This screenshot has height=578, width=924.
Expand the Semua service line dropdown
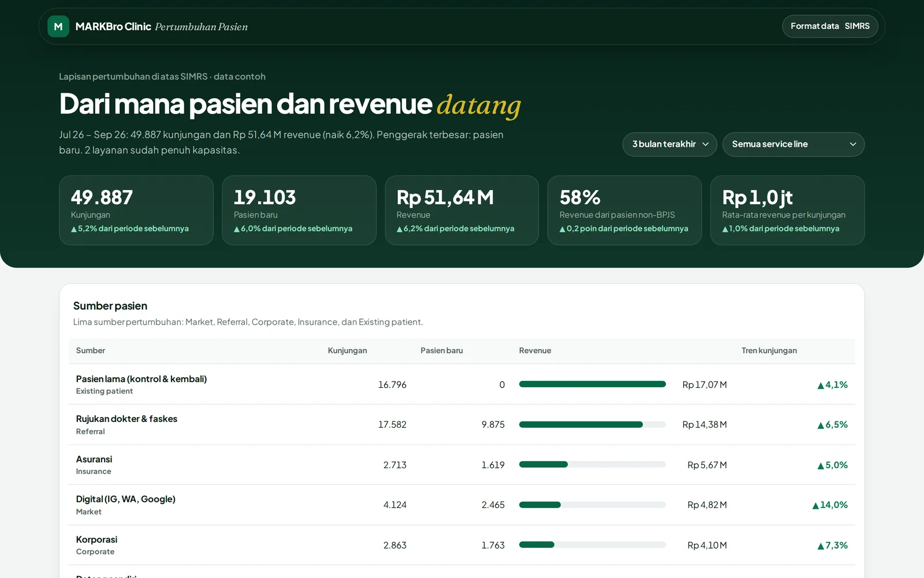coord(793,144)
